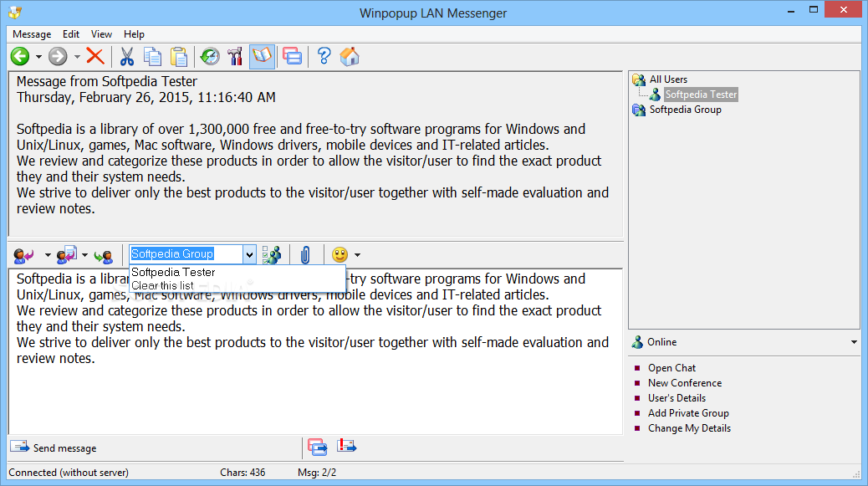Screen dimensions: 868x486
Task: Click the home house icon
Action: pos(350,56)
